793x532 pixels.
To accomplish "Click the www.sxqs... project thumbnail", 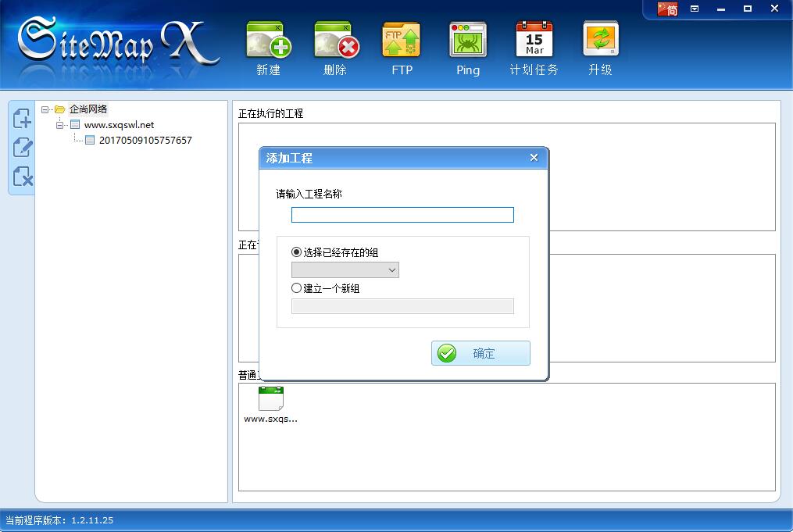I will pyautogui.click(x=270, y=405).
